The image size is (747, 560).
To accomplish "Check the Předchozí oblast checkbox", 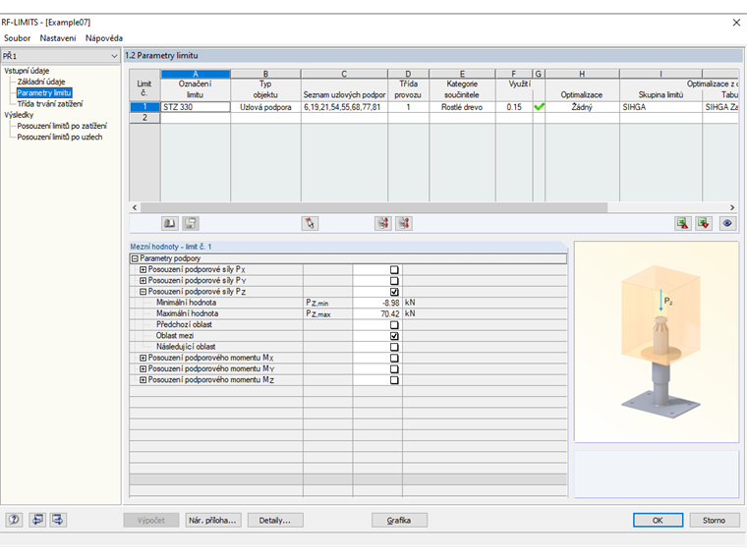I will point(394,325).
